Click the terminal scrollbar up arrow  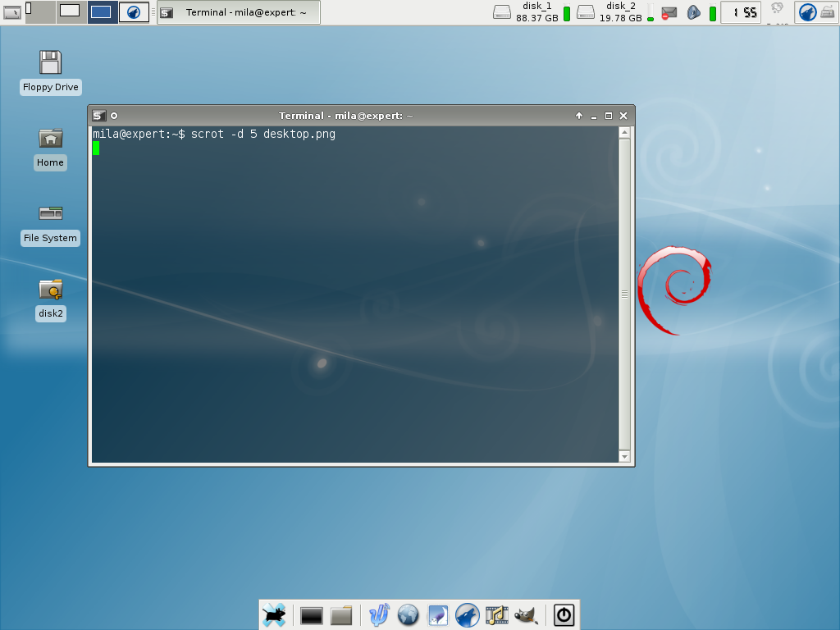[624, 132]
